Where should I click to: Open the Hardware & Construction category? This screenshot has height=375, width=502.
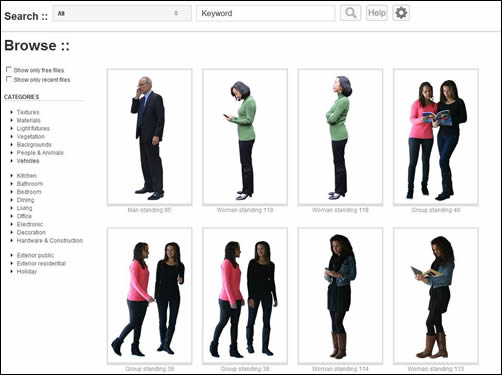[x=50, y=240]
